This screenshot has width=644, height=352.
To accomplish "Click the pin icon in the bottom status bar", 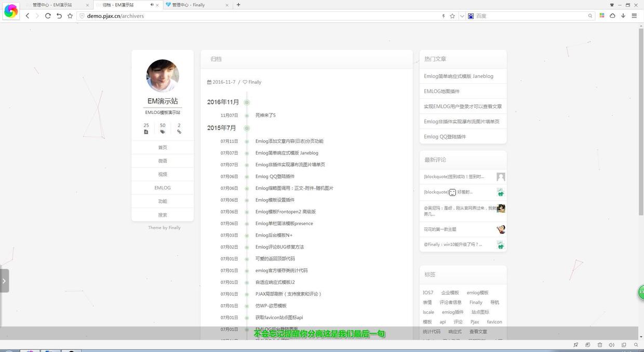I will 575,345.
